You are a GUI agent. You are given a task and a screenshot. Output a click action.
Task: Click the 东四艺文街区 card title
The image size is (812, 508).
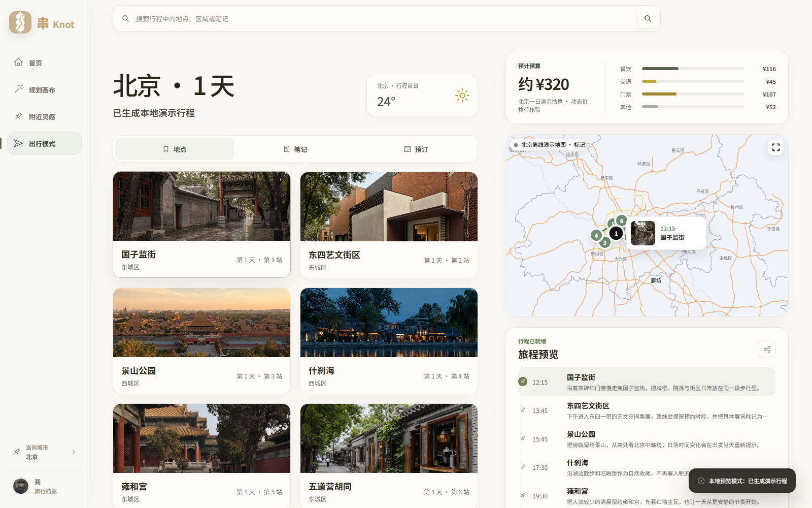coord(334,255)
